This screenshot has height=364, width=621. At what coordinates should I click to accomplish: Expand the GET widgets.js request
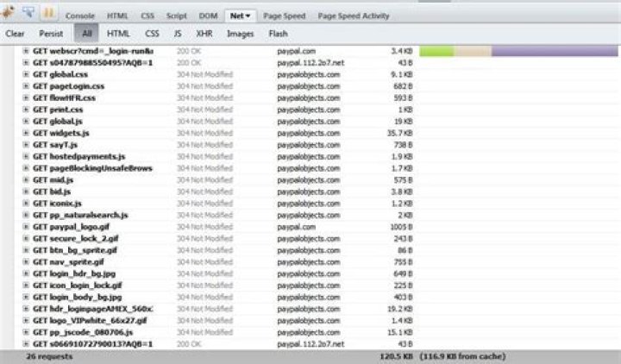pyautogui.click(x=26, y=133)
